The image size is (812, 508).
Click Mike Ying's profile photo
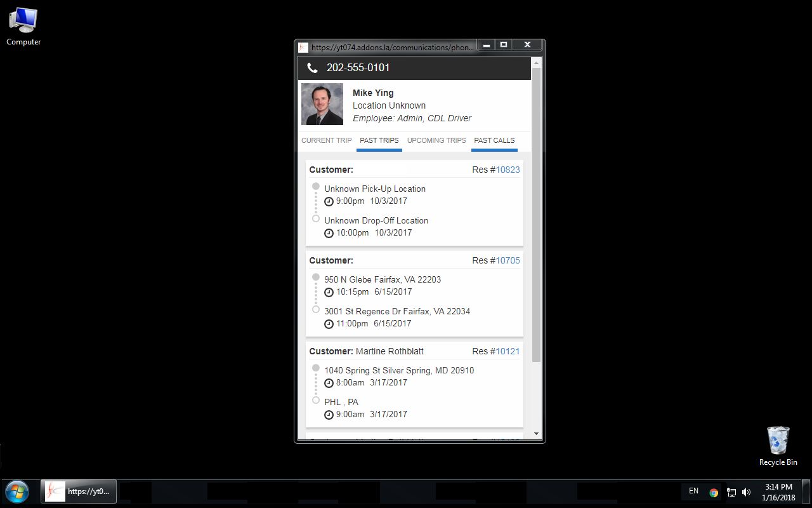tap(322, 104)
